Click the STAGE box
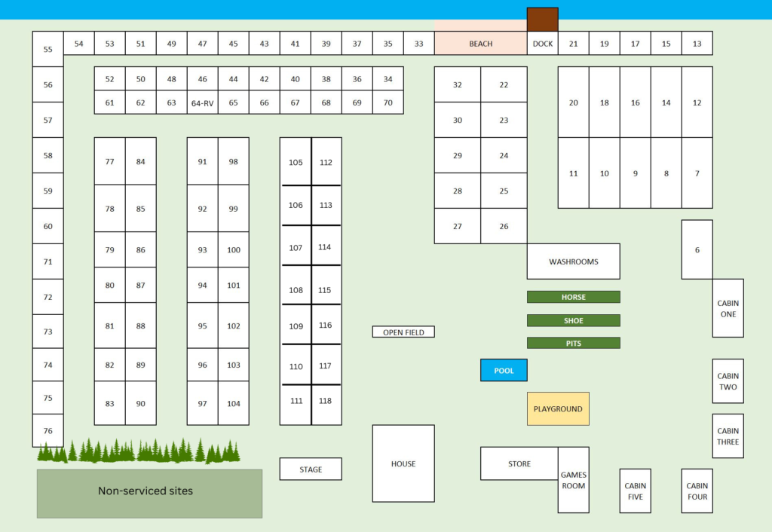 tap(310, 469)
